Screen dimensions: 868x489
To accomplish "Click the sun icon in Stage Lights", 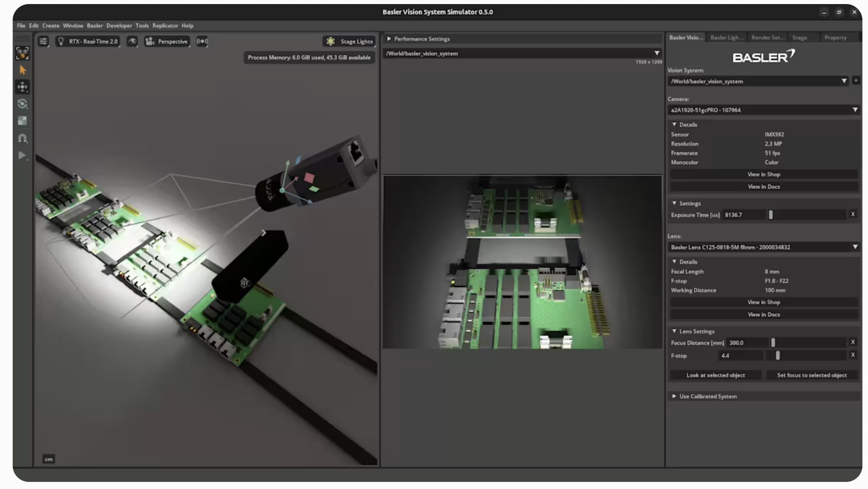I will (x=331, y=42).
